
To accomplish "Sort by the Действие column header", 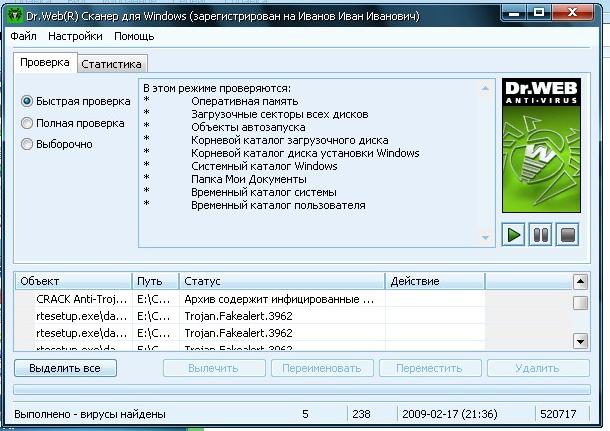I will [x=435, y=281].
